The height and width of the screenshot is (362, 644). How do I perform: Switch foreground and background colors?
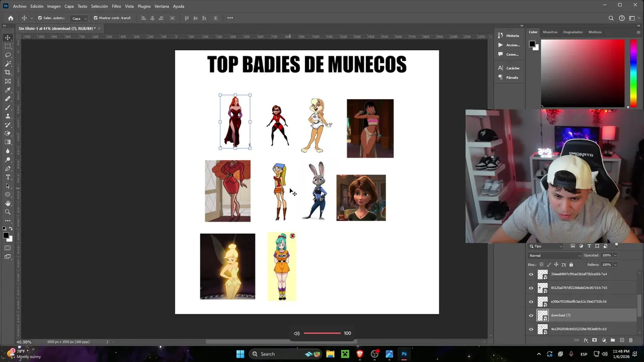click(11, 229)
